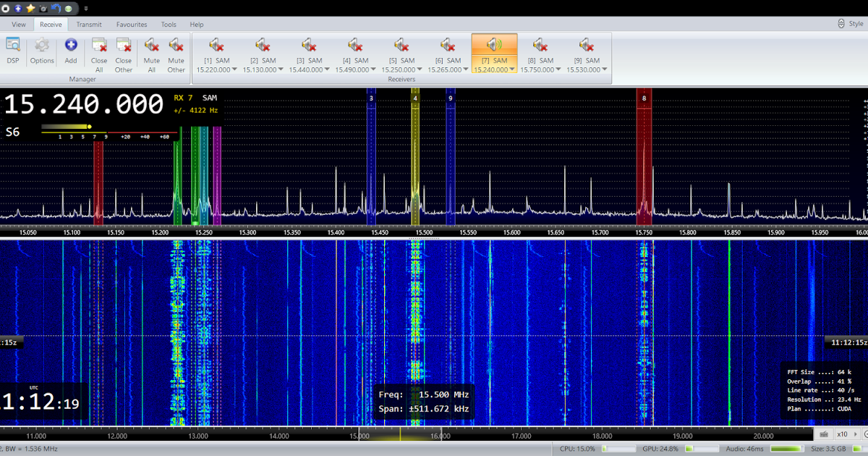Add a new receiver with the blue plus
The height and width of the screenshot is (456, 868).
click(70, 43)
